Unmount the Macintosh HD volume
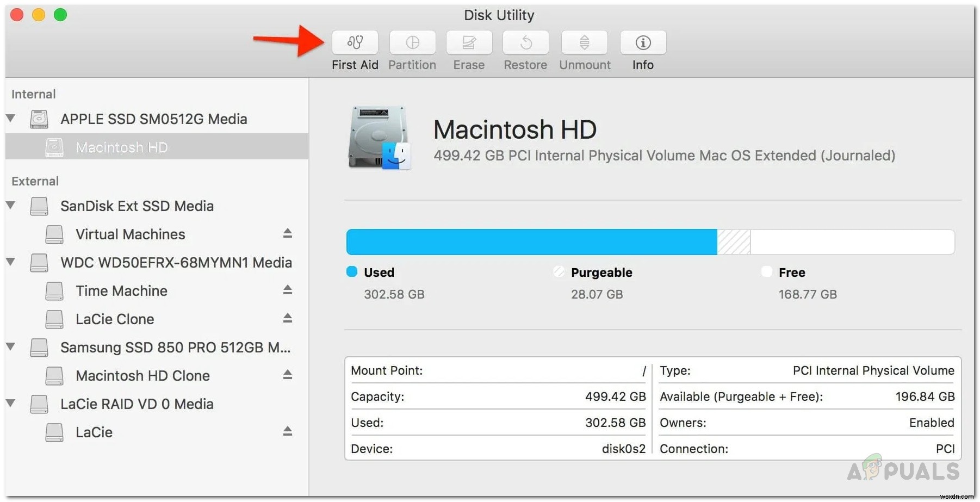 click(584, 49)
